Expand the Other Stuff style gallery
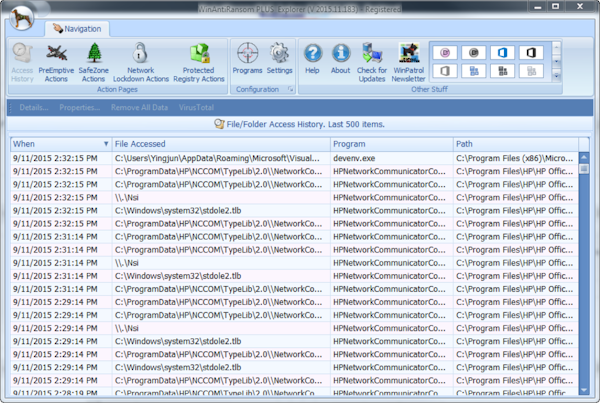This screenshot has height=403, width=600. (556, 73)
